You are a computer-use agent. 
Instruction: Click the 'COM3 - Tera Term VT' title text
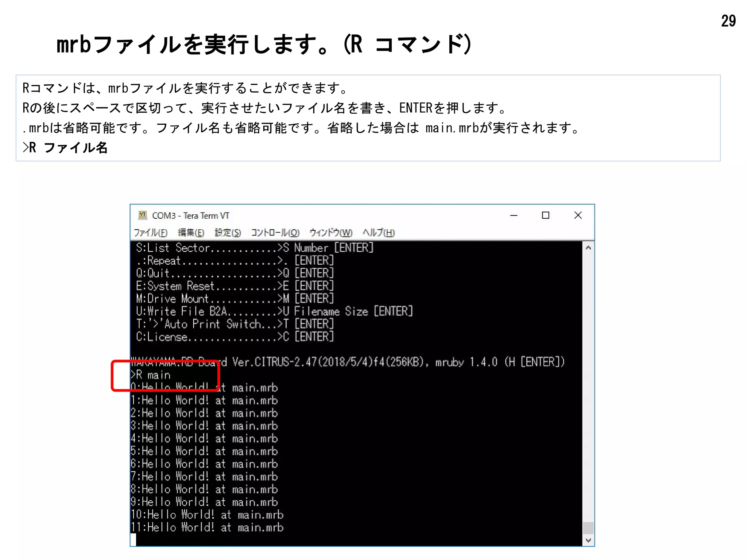pyautogui.click(x=190, y=215)
